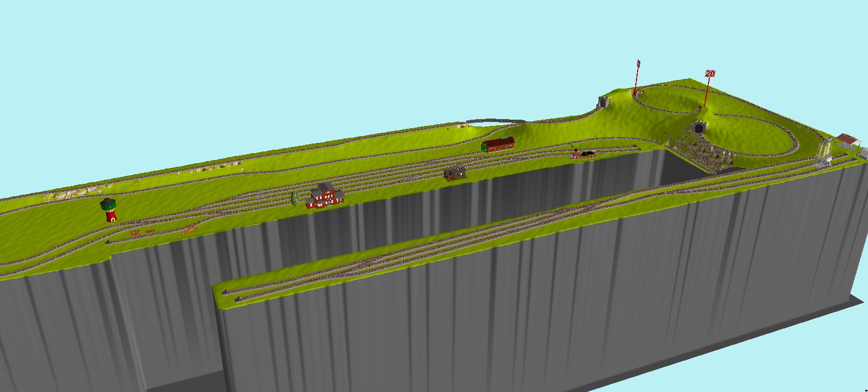The height and width of the screenshot is (392, 868).
Task: Click the buffer stop near the lumber stacks
Action: (108, 242)
